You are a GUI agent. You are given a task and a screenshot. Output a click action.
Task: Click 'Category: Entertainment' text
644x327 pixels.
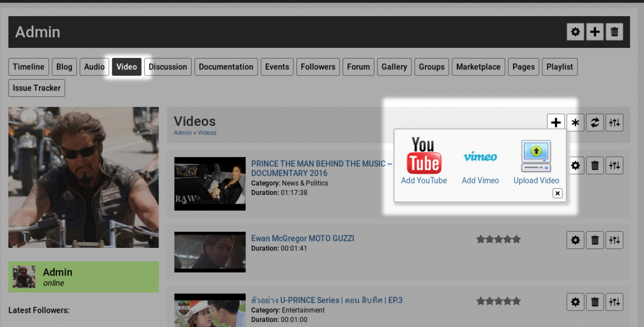288,310
